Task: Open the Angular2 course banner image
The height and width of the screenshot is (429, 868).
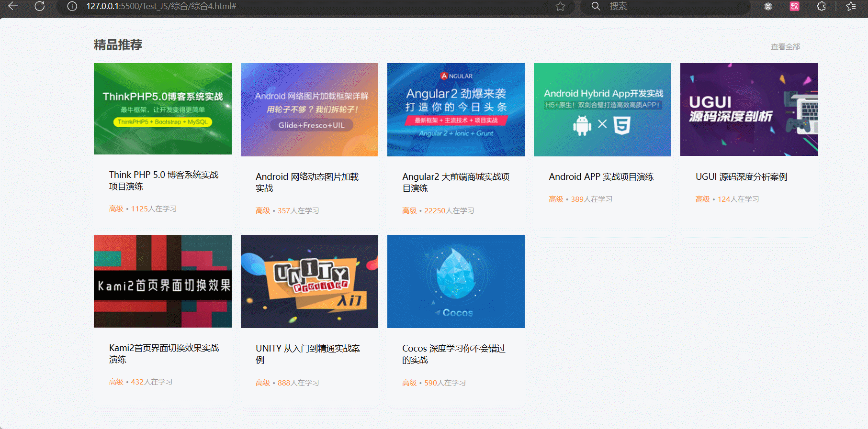Action: click(456, 110)
